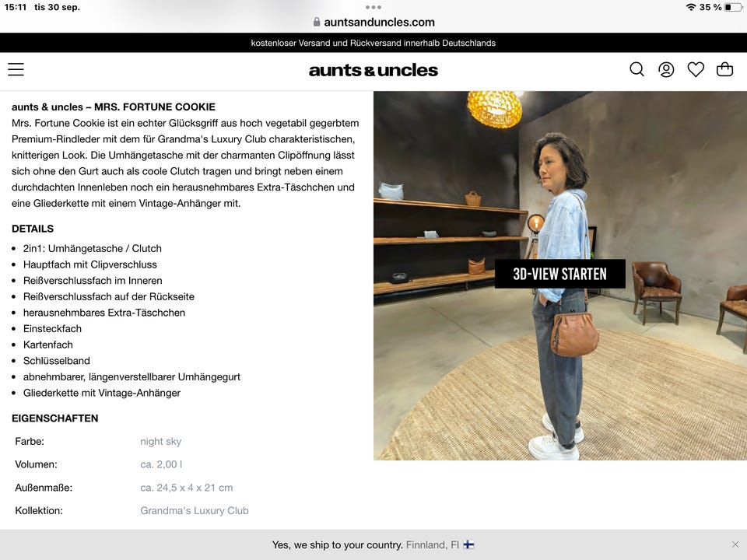Tap the battery indicator icon

[733, 7]
